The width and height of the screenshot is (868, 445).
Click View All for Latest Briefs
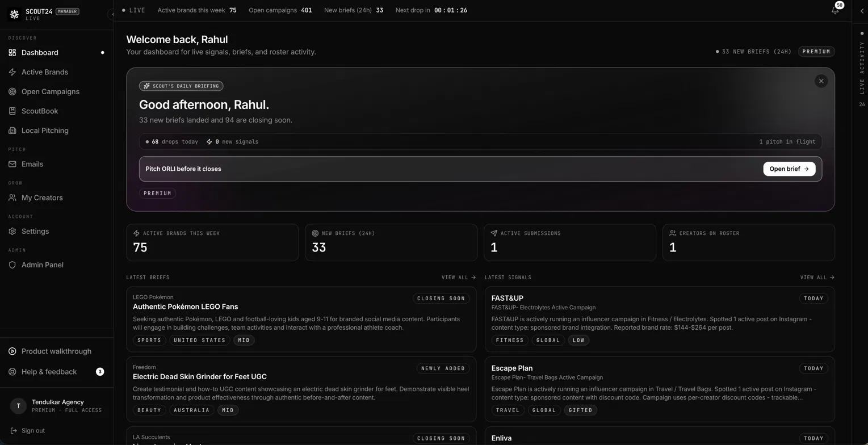tap(459, 278)
